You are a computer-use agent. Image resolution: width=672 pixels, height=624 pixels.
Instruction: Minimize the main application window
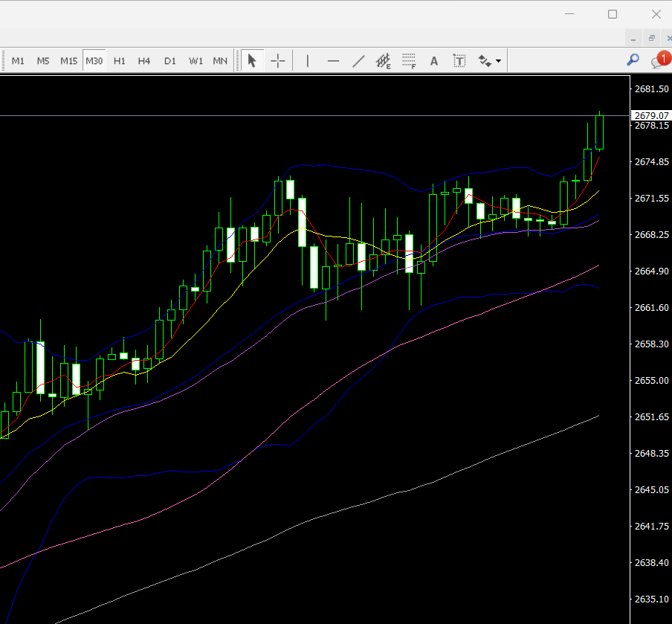[x=569, y=14]
